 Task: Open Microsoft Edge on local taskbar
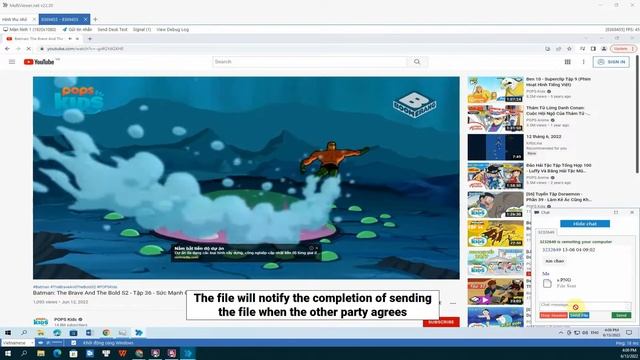point(57,353)
